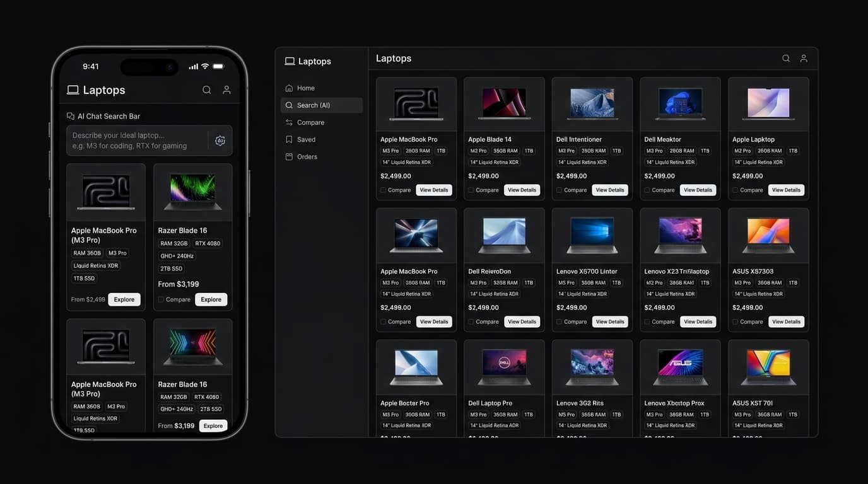
Task: Click the 2TB SSD tag on phone's first Razer card
Action: tap(172, 268)
